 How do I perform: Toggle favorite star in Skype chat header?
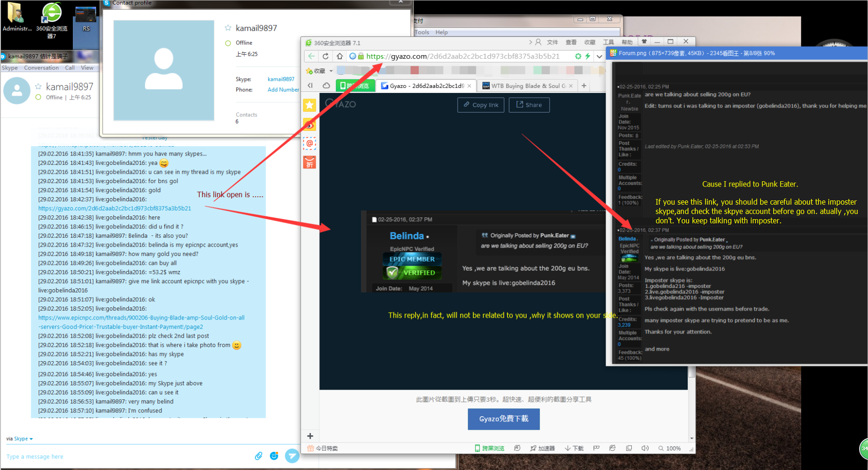pyautogui.click(x=38, y=86)
